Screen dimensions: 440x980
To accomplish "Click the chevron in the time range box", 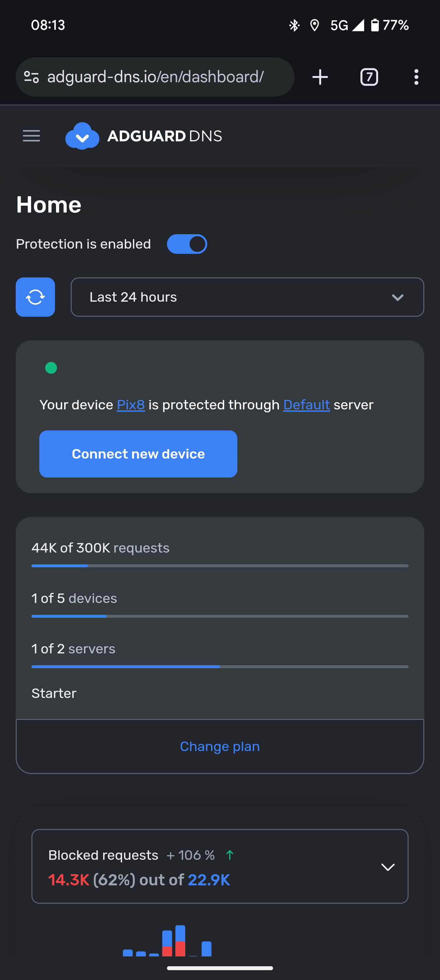I will point(397,297).
